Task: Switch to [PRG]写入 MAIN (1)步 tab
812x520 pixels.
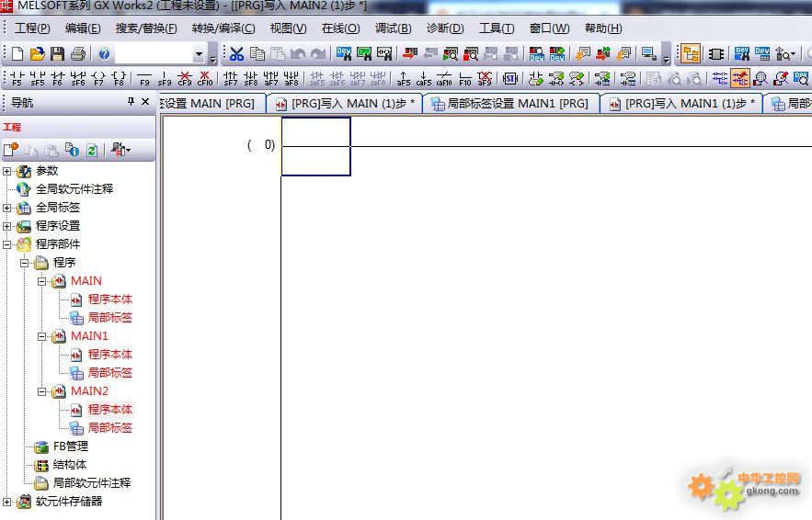Action: (344, 104)
